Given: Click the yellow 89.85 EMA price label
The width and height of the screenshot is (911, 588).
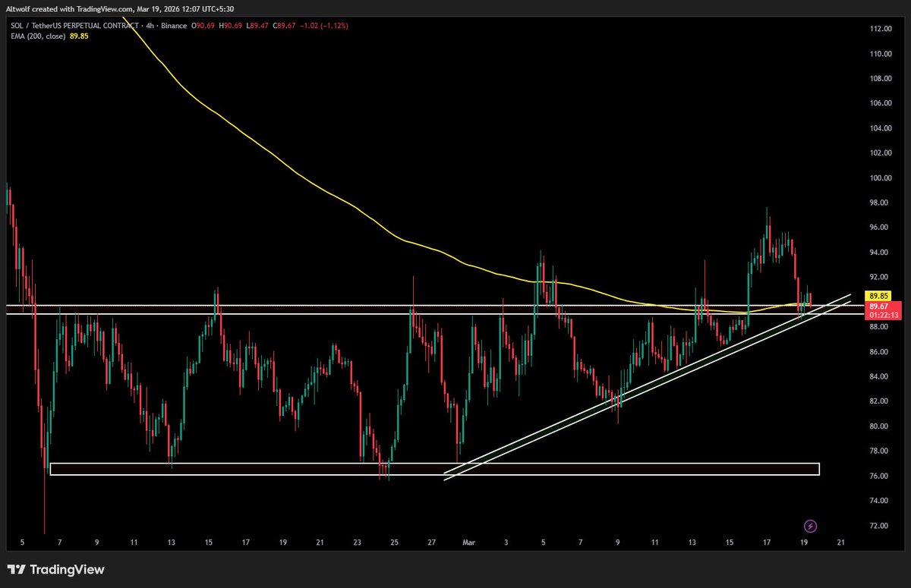Looking at the screenshot, I should 879,296.
